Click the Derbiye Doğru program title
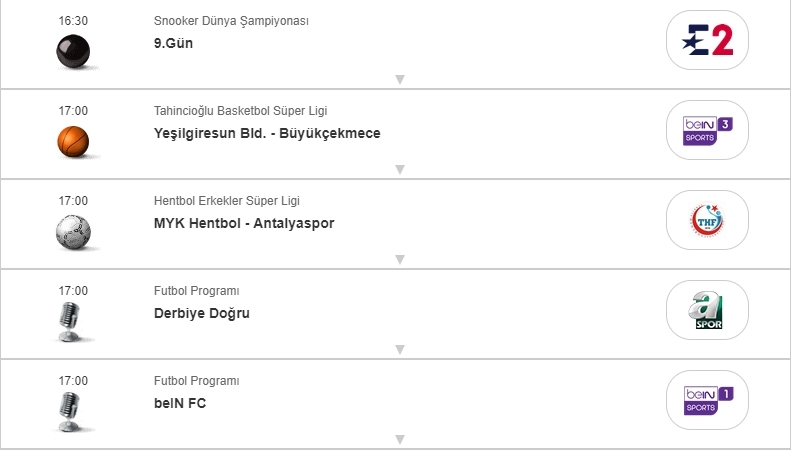 [x=202, y=313]
